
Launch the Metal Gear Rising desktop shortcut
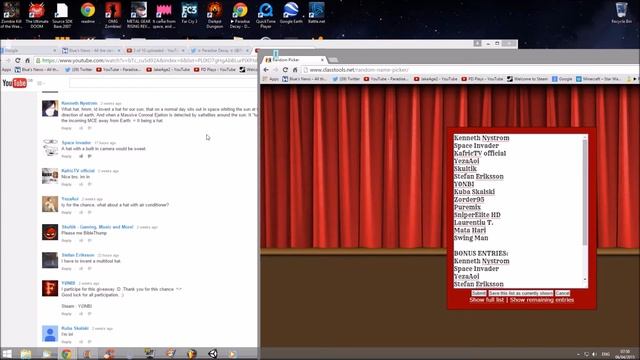(138, 15)
